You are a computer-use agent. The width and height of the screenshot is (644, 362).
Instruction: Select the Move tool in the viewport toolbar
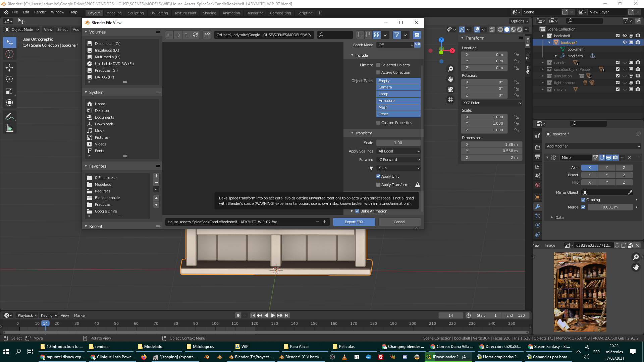[9, 68]
